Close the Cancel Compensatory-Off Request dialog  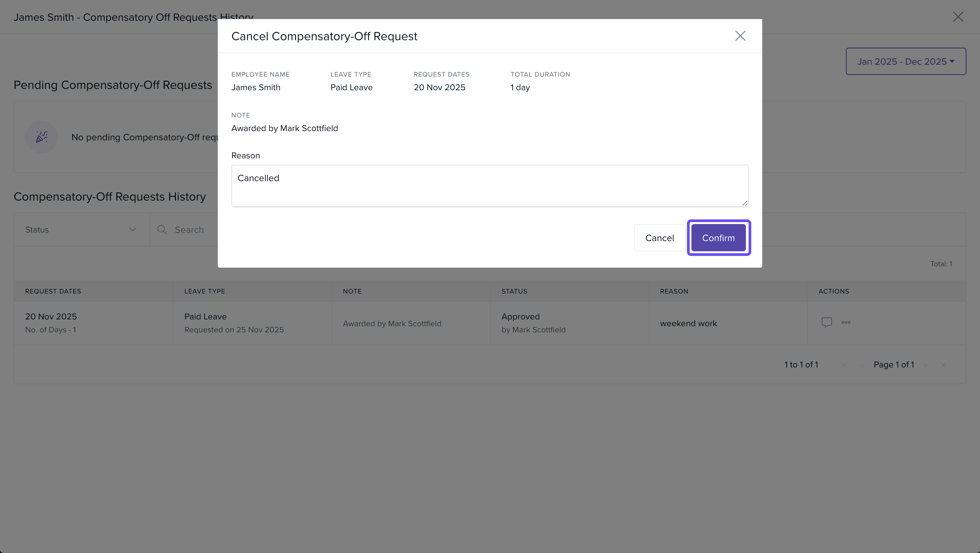pos(740,36)
